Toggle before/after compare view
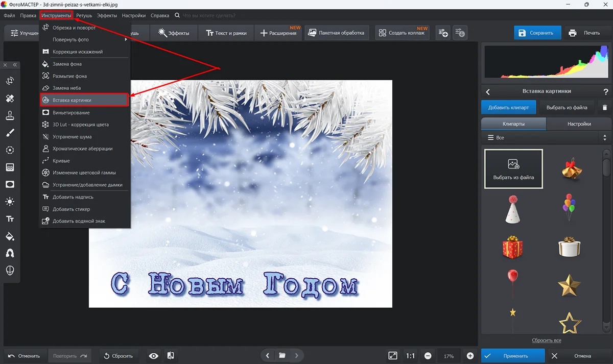Viewport: 613px width, 364px height. click(x=171, y=356)
